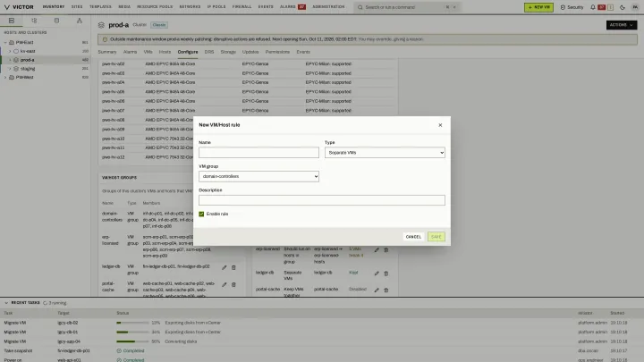Delete the erp-licensed rule
Viewport: 644px width, 362px height.
(386, 249)
